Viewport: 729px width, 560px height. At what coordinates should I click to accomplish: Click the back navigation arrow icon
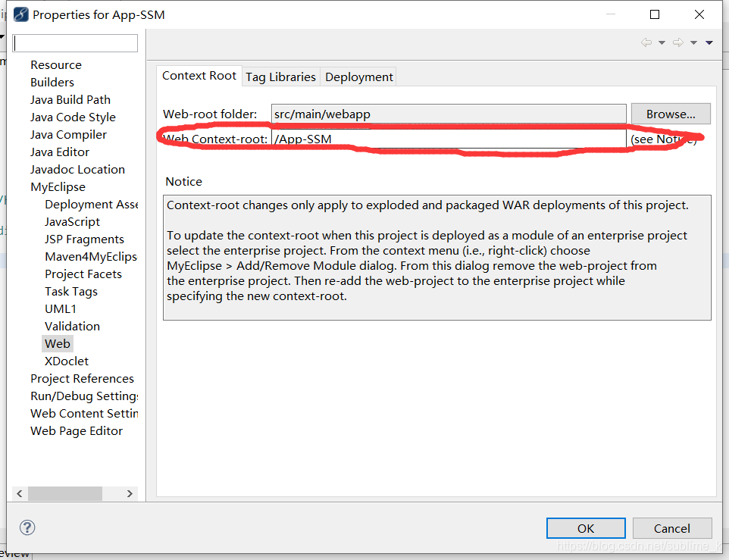coord(646,42)
